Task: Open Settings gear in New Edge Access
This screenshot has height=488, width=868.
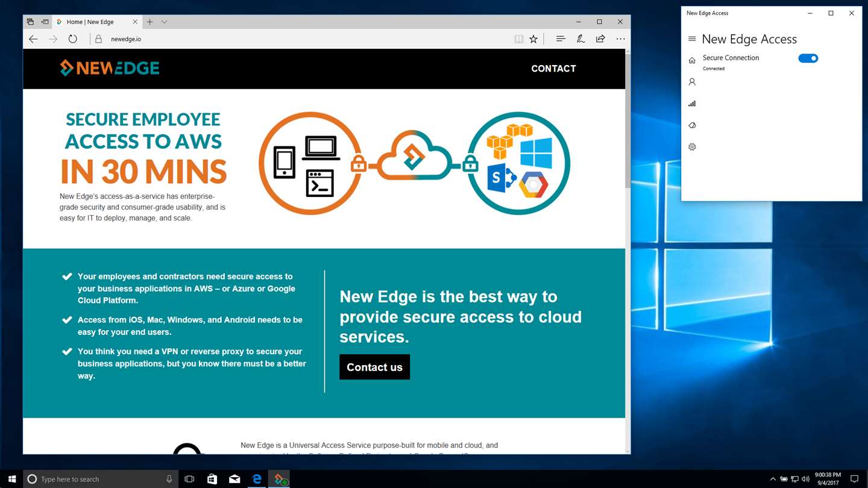Action: [692, 147]
